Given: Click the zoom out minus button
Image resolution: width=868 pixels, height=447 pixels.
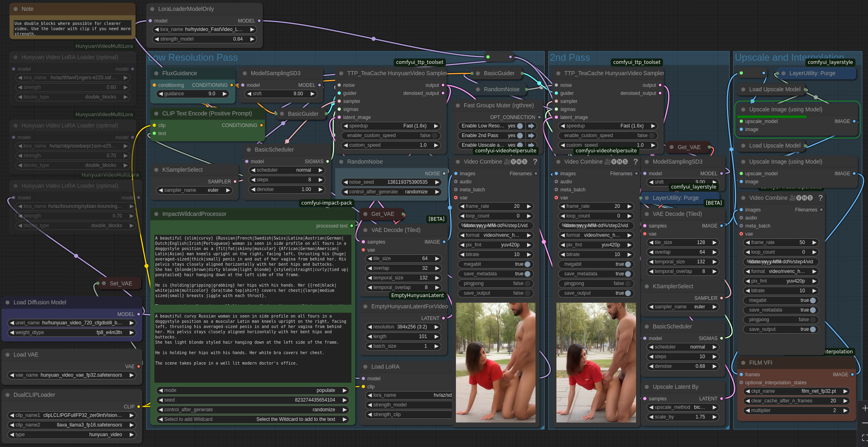Looking at the screenshot, I should (x=864, y=423).
